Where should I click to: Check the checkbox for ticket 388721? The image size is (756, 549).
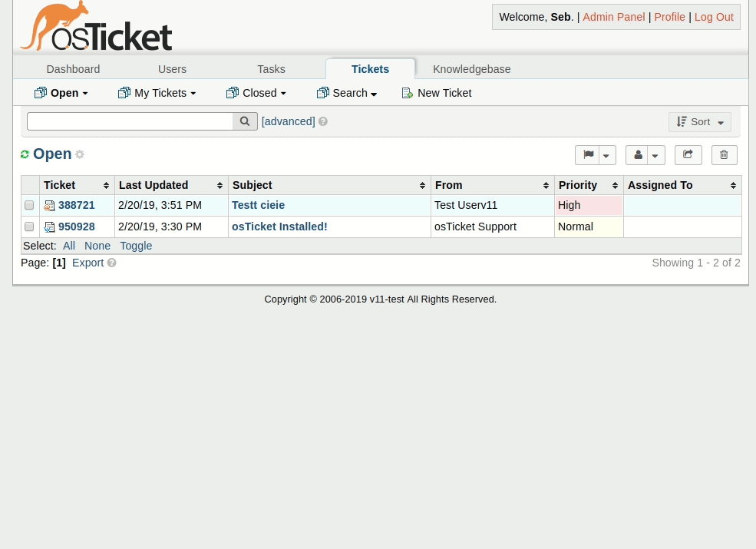(x=29, y=205)
